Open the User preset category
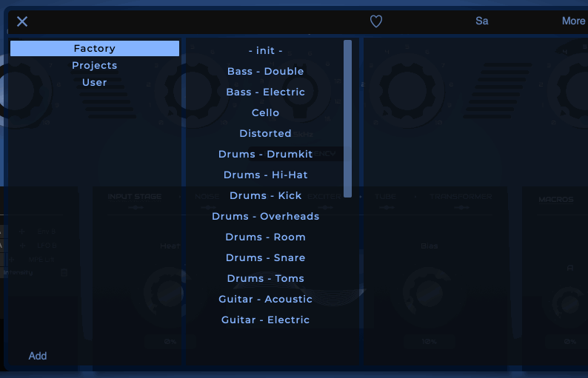588x378 pixels. pyautogui.click(x=95, y=83)
